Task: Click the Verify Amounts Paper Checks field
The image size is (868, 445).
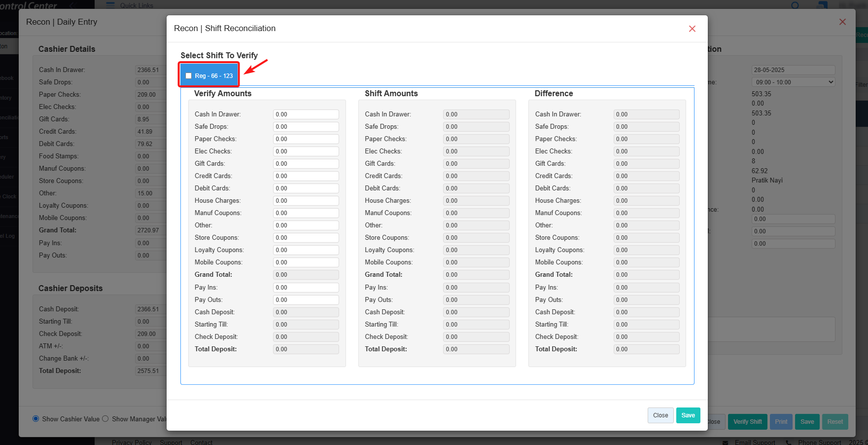Action: click(x=306, y=139)
